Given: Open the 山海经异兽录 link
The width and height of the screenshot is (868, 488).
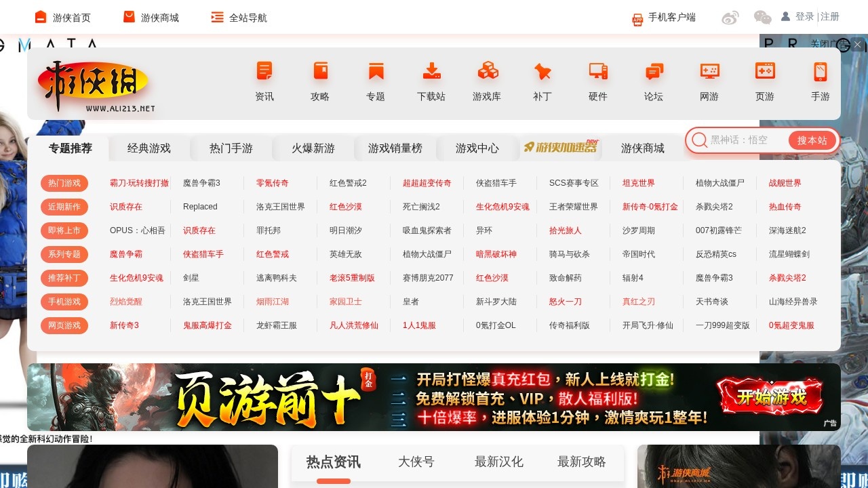Looking at the screenshot, I should 793,302.
